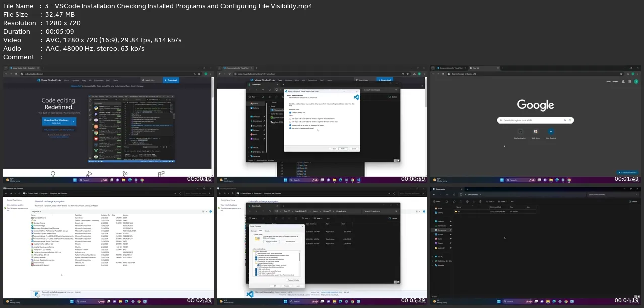Viewport: 644px width, 308px height.
Task: Open the New dropdown in the 00:04:19 Documents window
Action: pyautogui.click(x=438, y=201)
